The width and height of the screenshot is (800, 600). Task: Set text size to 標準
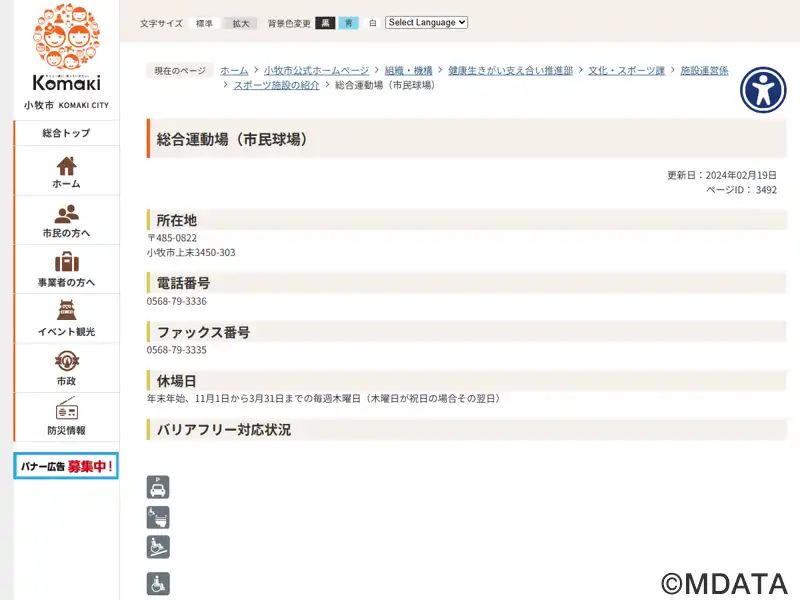click(x=204, y=23)
